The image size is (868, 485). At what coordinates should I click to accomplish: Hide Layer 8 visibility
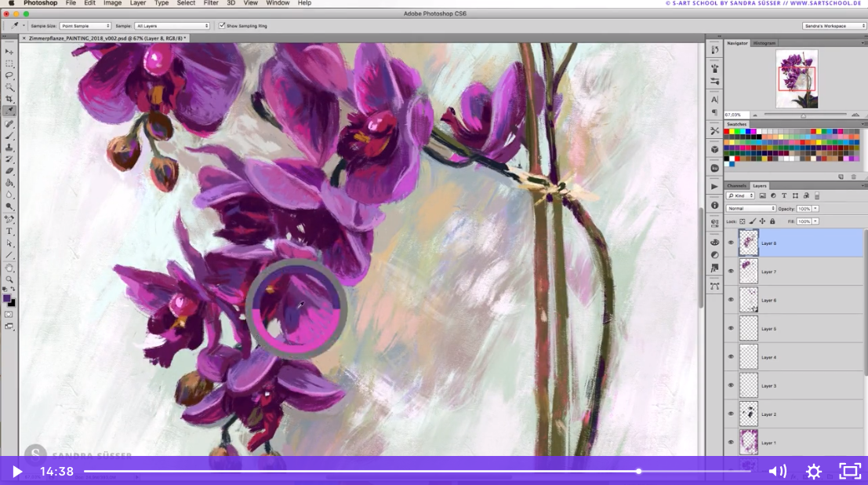pos(731,242)
